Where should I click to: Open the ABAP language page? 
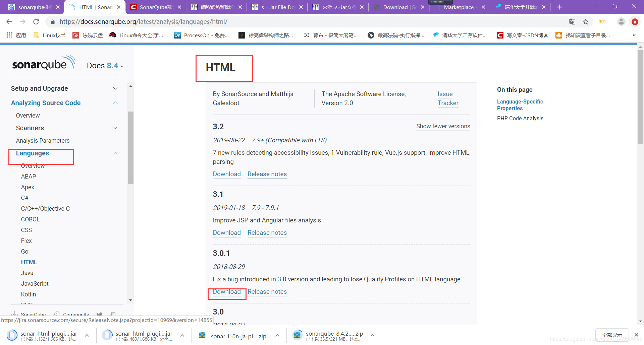click(x=29, y=177)
